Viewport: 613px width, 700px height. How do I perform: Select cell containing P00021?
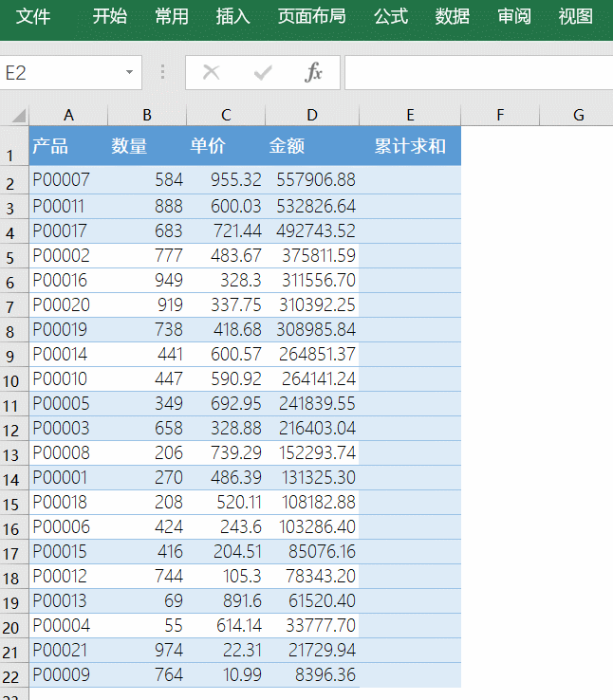[68, 651]
